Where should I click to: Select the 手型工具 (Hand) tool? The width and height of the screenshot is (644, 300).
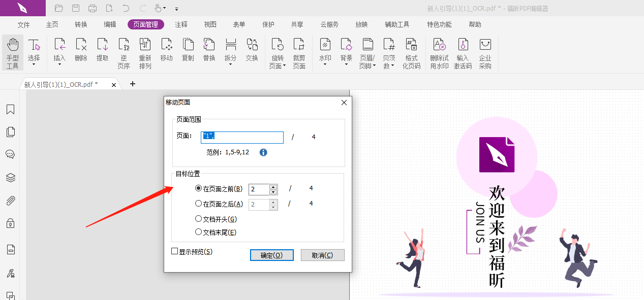point(12,51)
